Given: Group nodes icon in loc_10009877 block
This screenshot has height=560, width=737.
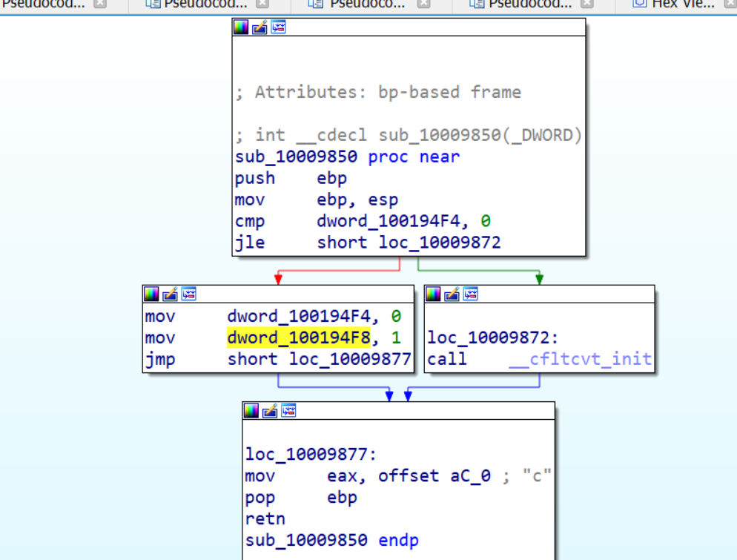Looking at the screenshot, I should pyautogui.click(x=288, y=411).
